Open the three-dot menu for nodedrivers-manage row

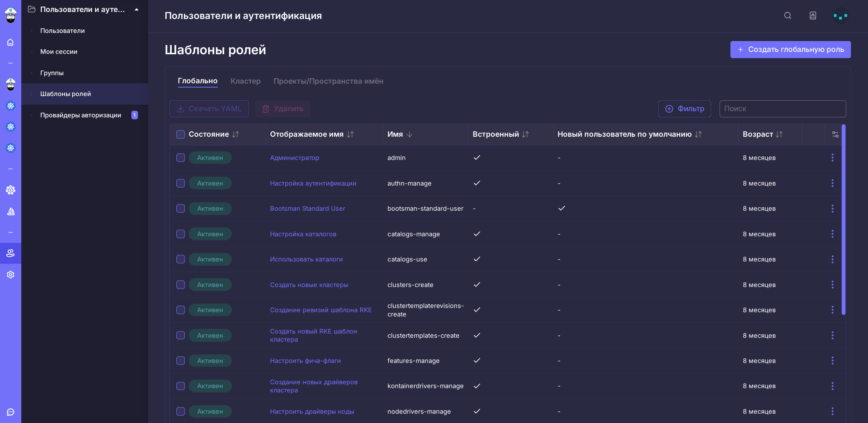point(832,411)
